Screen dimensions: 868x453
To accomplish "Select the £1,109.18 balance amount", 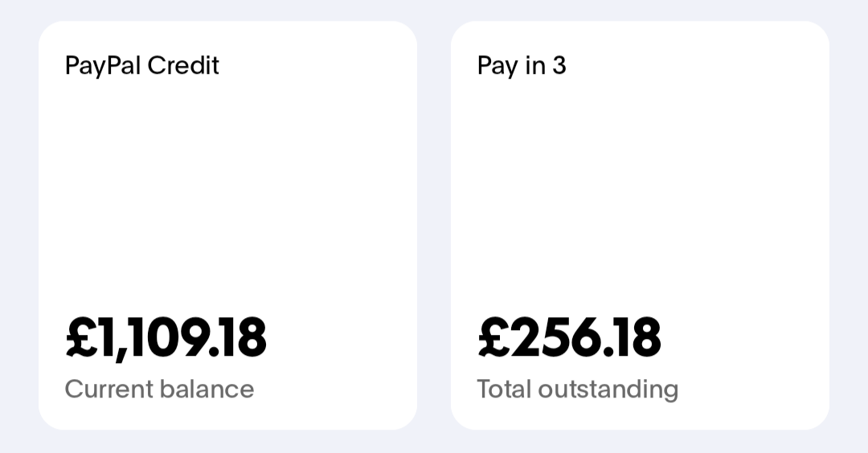I will coord(166,338).
